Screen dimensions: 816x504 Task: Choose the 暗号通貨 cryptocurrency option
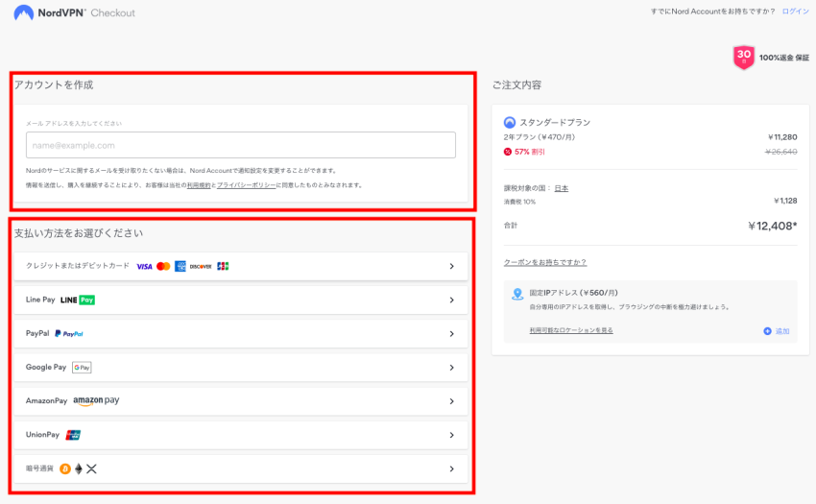pos(240,469)
